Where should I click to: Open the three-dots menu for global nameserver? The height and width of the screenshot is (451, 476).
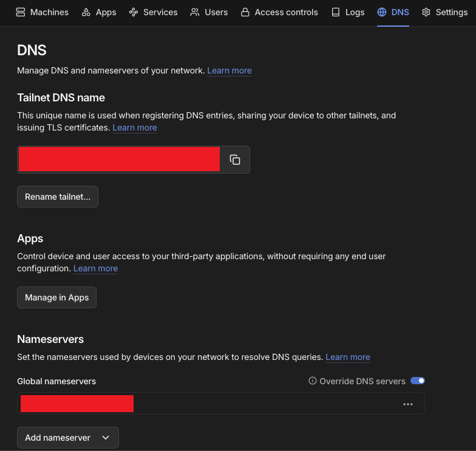point(408,404)
